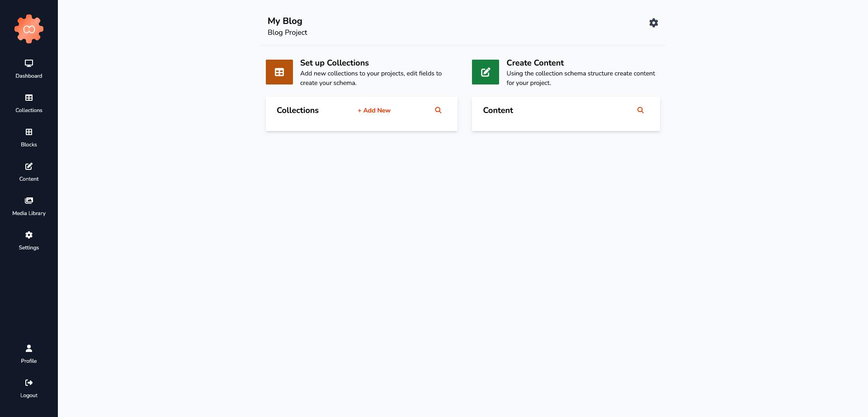
Task: Select the Content label in sidebar
Action: point(29,179)
